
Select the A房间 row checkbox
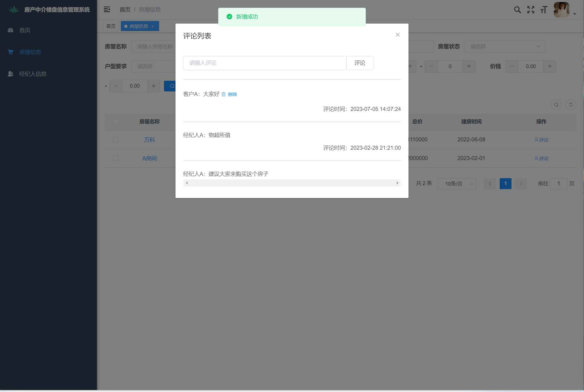coord(116,158)
